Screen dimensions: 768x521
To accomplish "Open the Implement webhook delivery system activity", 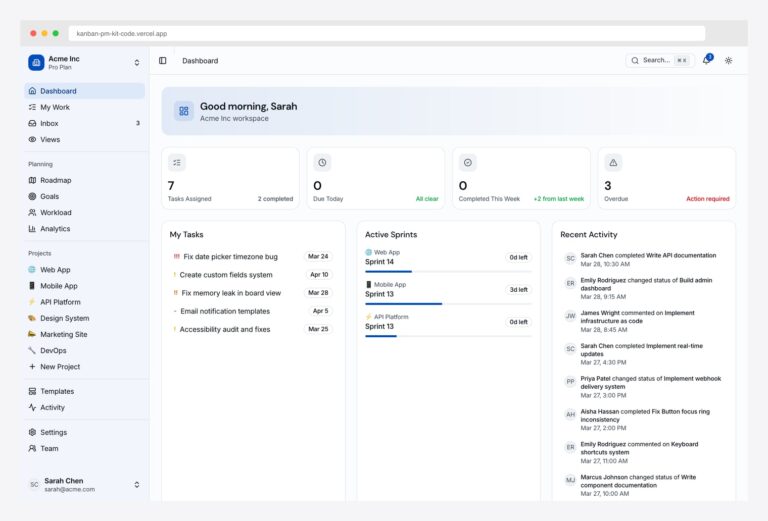I will (644, 387).
